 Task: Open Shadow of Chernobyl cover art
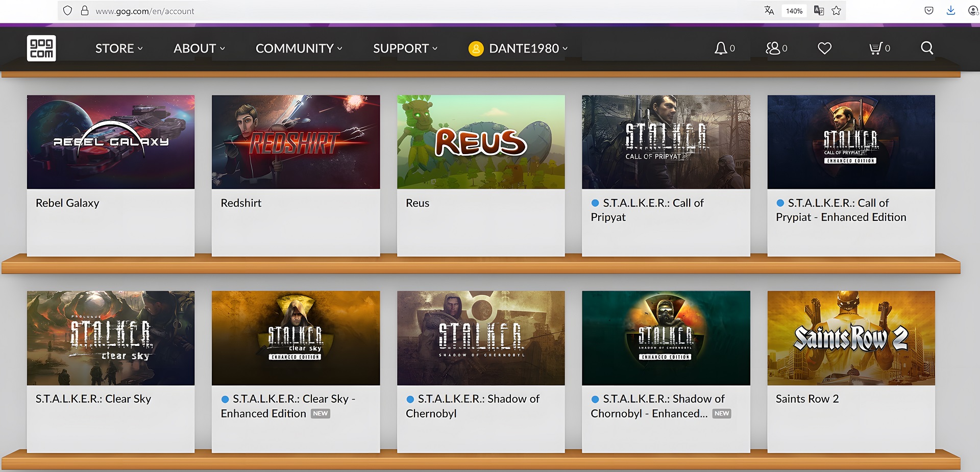(x=481, y=338)
